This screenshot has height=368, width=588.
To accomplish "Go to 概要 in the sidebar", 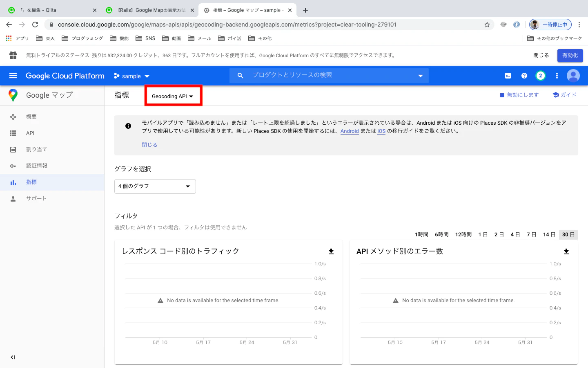I will pyautogui.click(x=52, y=117).
